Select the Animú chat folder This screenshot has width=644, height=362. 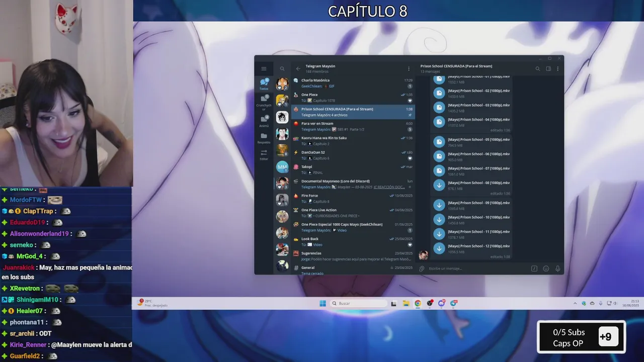tap(264, 121)
